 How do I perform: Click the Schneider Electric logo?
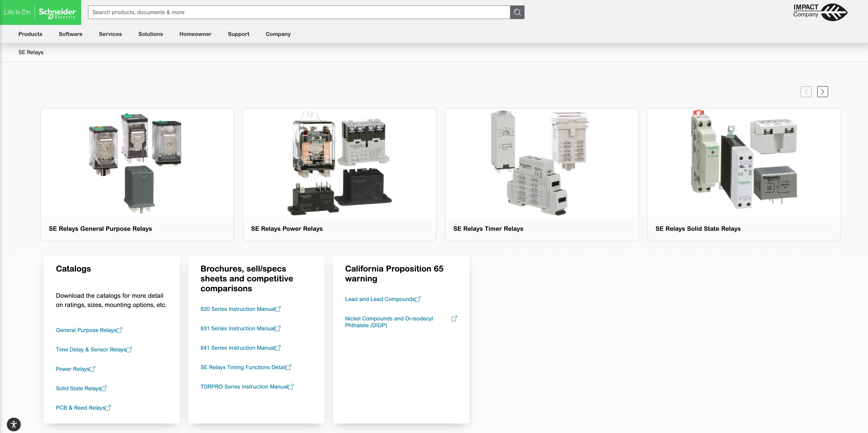(57, 12)
